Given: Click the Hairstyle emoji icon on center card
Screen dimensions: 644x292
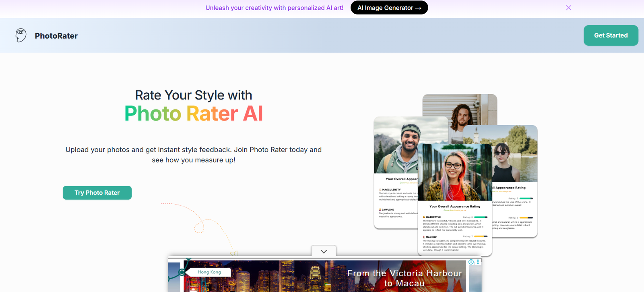Looking at the screenshot, I should pyautogui.click(x=424, y=217).
